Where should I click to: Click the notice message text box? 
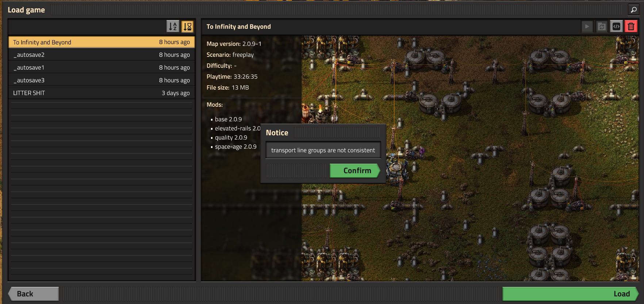(323, 150)
